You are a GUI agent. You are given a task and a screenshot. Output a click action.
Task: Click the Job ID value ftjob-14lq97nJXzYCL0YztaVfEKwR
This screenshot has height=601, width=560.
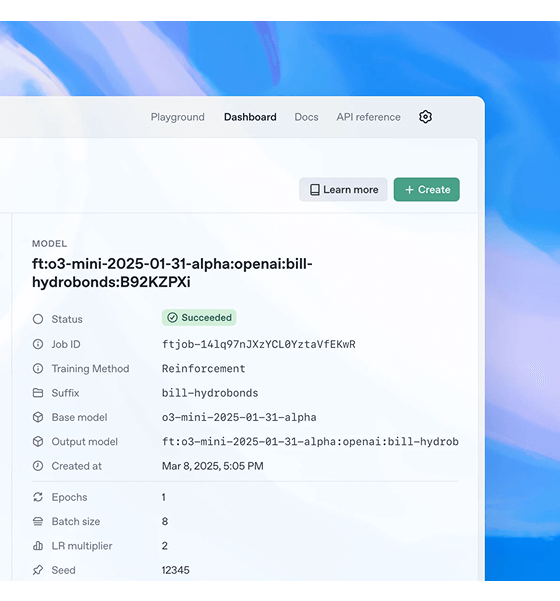click(259, 344)
